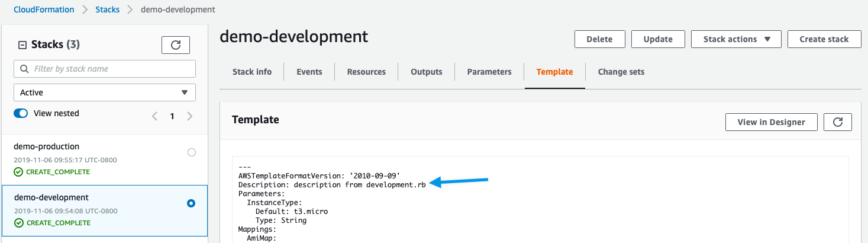This screenshot has height=243, width=868.
Task: Refresh the stacks list
Action: point(176,45)
